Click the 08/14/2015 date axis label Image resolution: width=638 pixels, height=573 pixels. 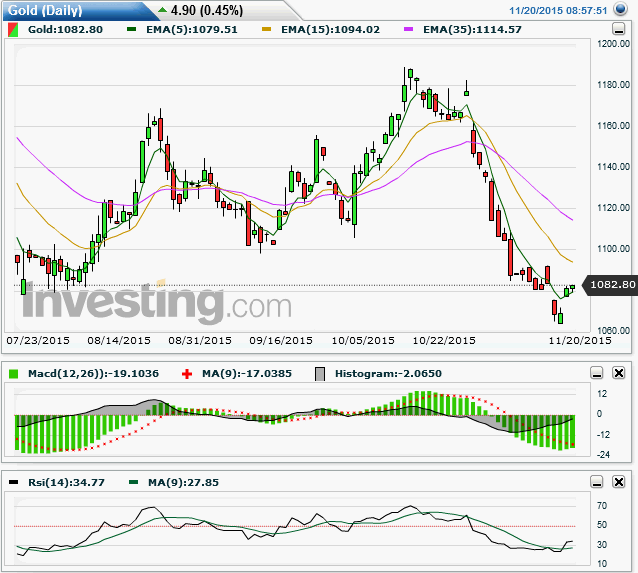point(119,341)
